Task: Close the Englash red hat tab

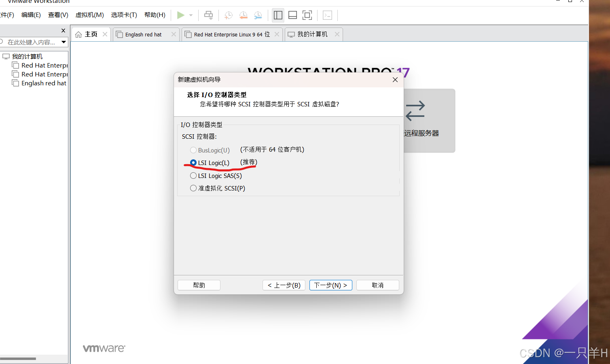Action: 174,34
